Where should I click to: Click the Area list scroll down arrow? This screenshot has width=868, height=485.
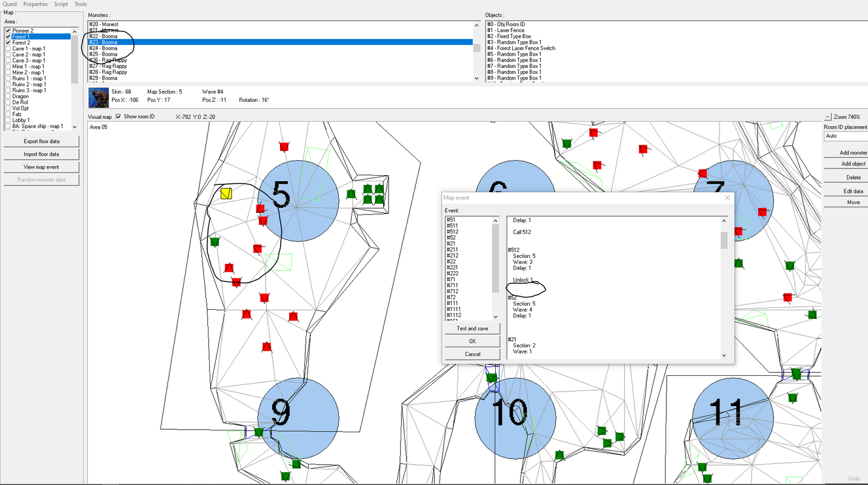75,127
